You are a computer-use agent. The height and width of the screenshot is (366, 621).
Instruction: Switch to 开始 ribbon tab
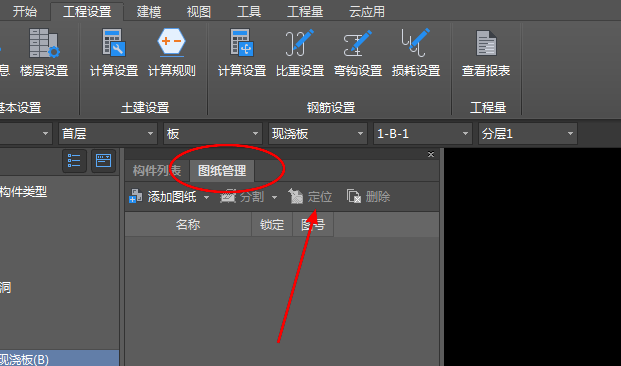[25, 11]
